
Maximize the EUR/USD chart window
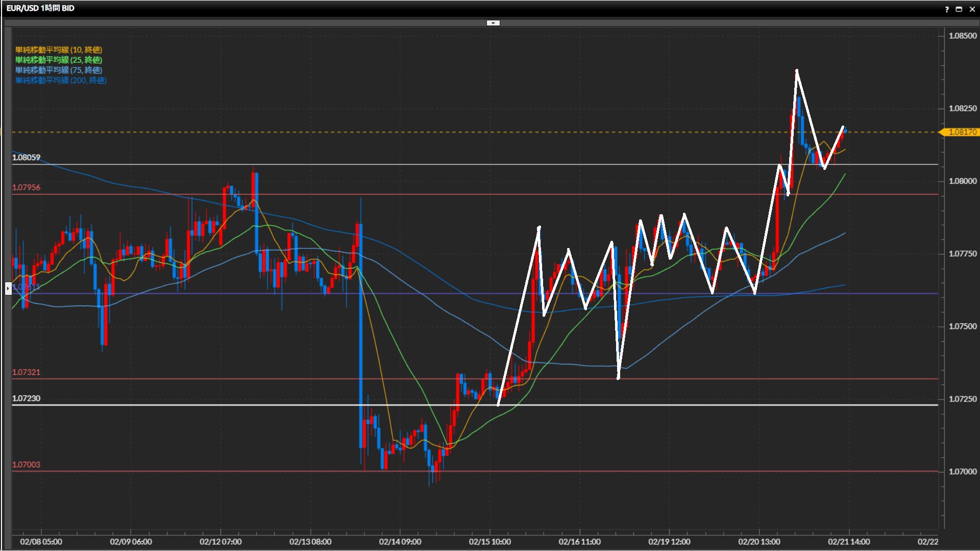pos(959,9)
